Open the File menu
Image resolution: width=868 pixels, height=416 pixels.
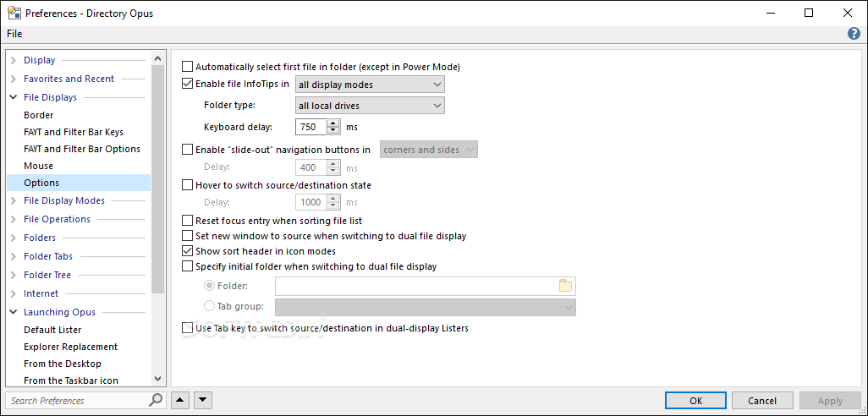(14, 34)
